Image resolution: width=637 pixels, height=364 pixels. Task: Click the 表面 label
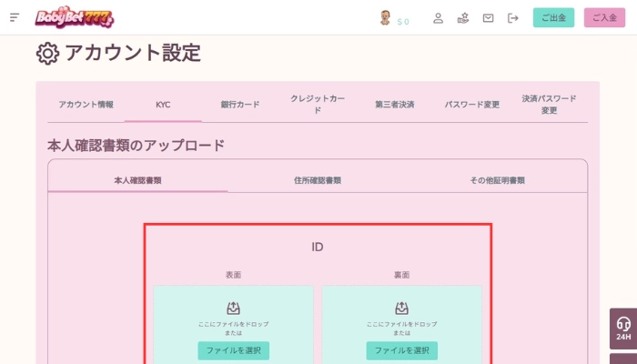pyautogui.click(x=233, y=275)
